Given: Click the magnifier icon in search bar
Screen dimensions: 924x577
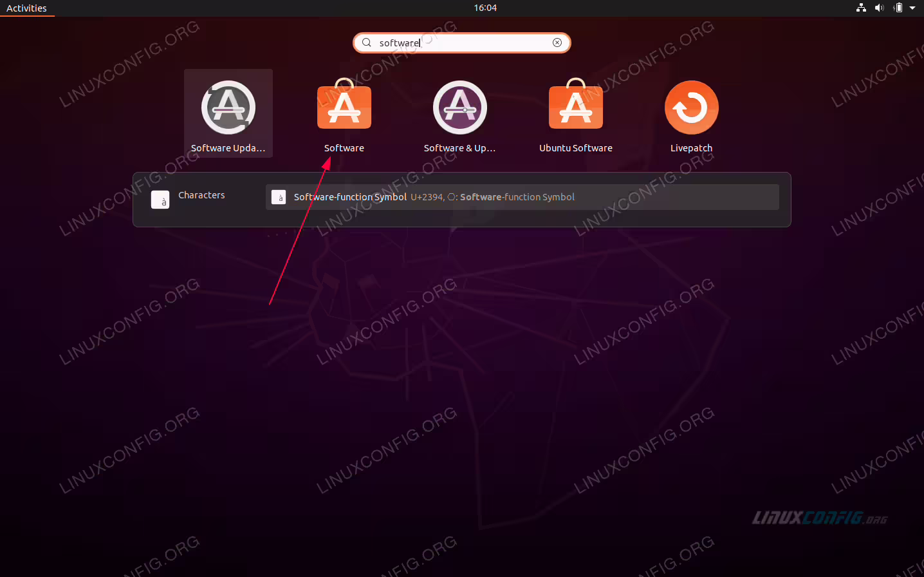Looking at the screenshot, I should (x=367, y=43).
